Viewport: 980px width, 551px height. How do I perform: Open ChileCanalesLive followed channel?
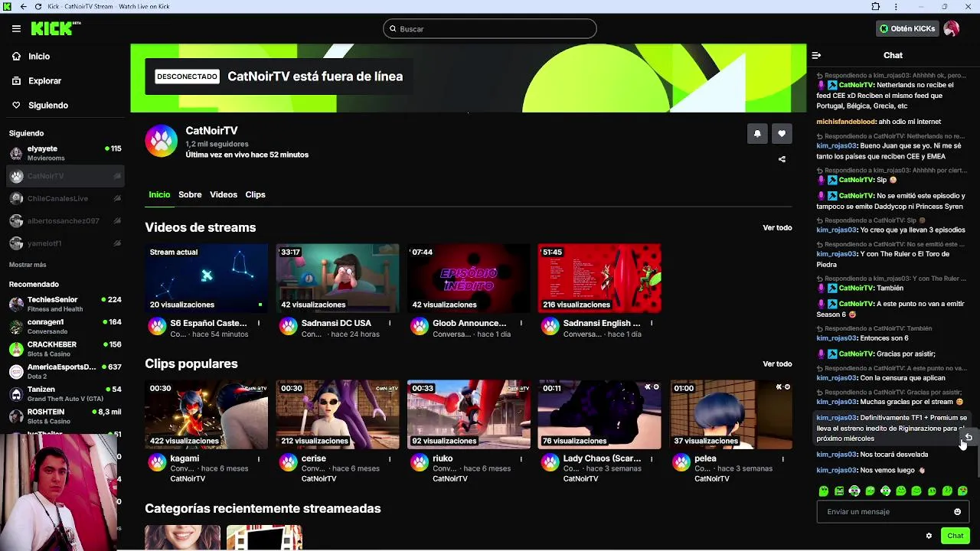(x=65, y=198)
